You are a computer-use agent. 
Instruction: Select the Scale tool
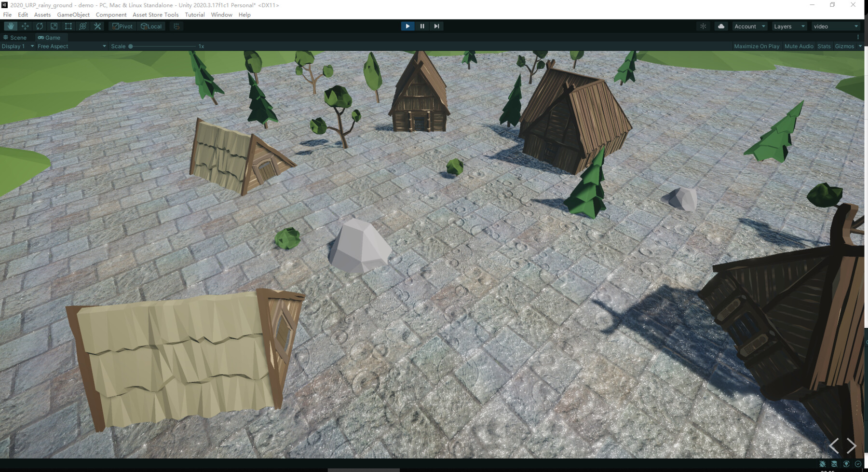[x=54, y=26]
